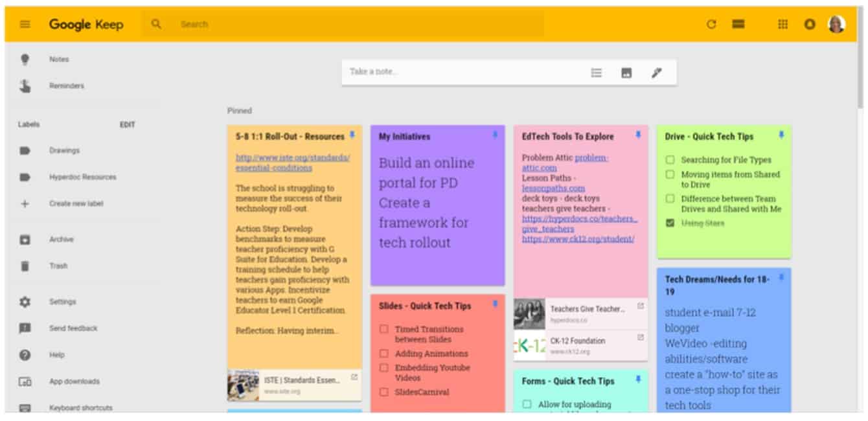This screenshot has width=868, height=421.
Task: Check Allow for uploading item
Action: point(527,404)
